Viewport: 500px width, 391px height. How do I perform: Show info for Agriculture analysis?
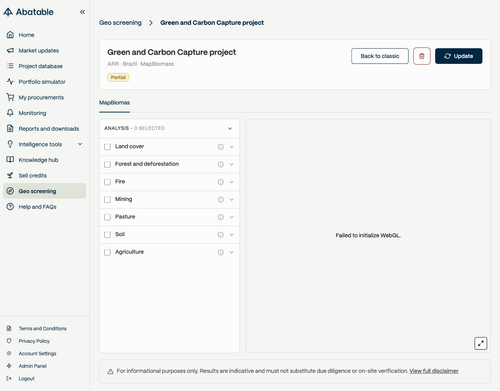click(x=221, y=252)
